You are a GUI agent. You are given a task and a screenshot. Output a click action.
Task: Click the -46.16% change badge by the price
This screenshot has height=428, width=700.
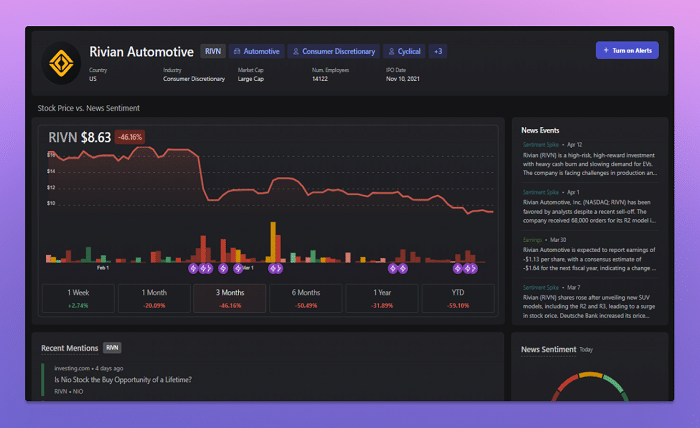pyautogui.click(x=130, y=137)
